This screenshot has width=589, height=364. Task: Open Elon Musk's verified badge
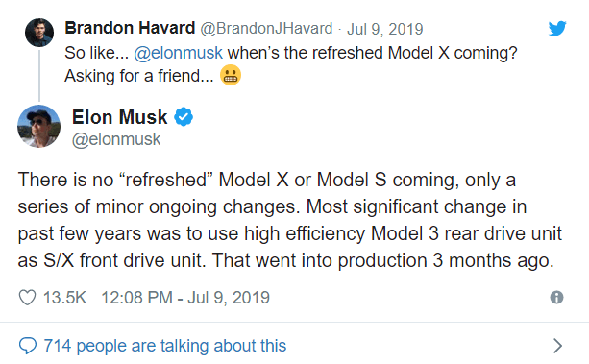(x=184, y=117)
